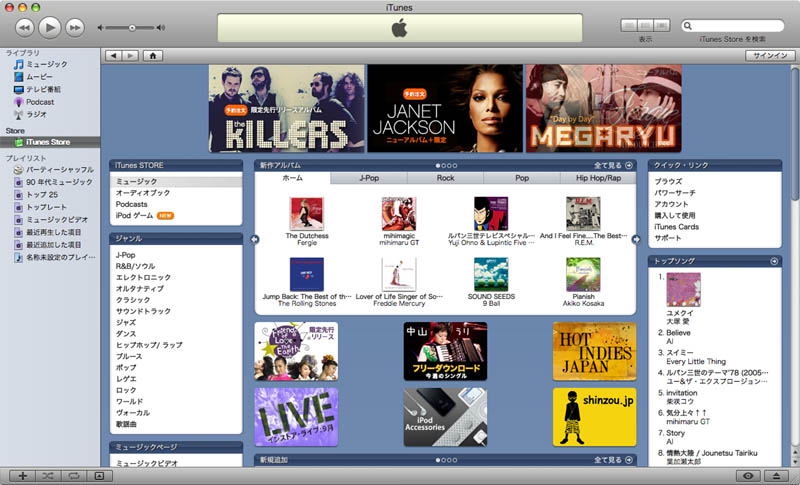800x485 pixels.
Task: Toggle repeat button in bottom bar
Action: [x=74, y=476]
